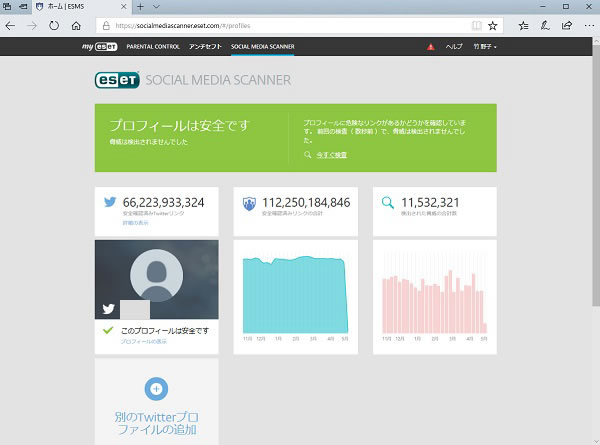600x445 pixels.
Task: Click the white Twitter bird on profile card
Action: coord(109,308)
